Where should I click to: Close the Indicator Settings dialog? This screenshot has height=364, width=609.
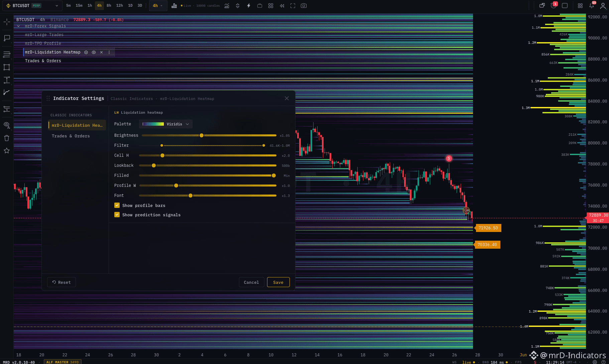(x=287, y=98)
